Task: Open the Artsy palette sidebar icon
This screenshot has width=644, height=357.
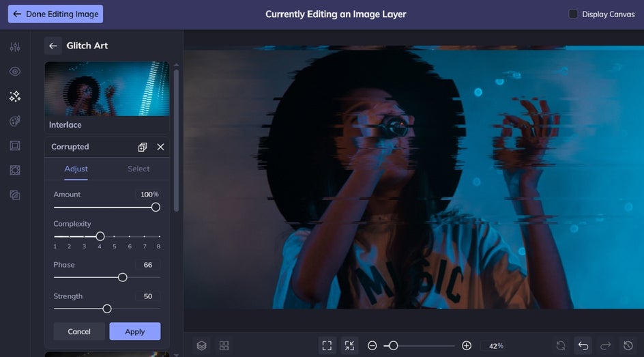Action: click(x=15, y=121)
